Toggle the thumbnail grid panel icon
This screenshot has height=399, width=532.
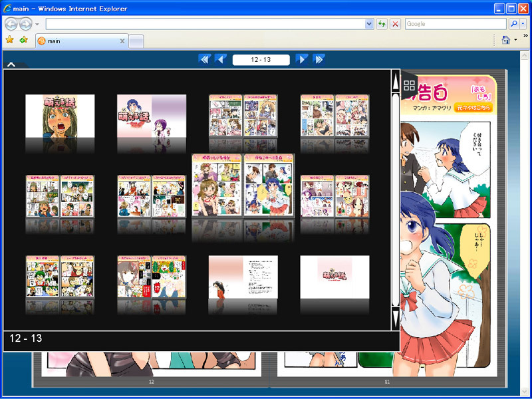409,86
